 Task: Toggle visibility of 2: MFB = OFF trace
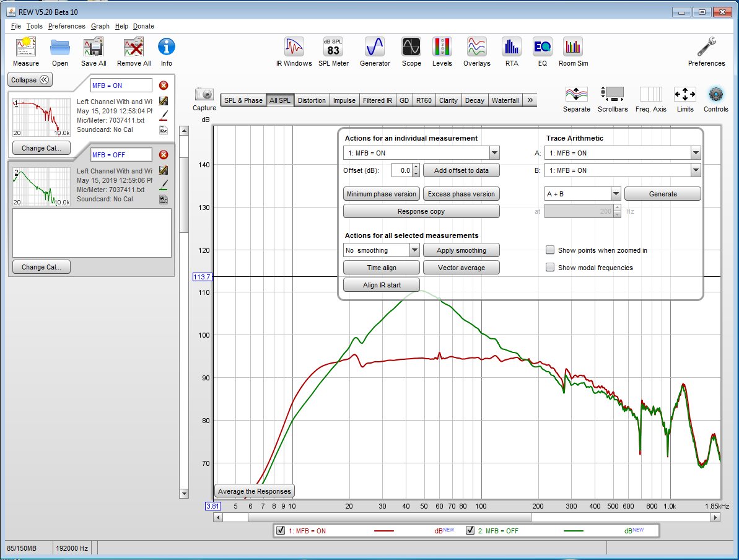pyautogui.click(x=470, y=530)
